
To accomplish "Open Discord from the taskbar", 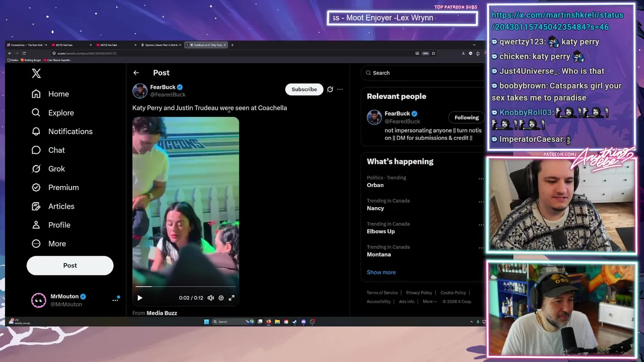I will pyautogui.click(x=303, y=322).
